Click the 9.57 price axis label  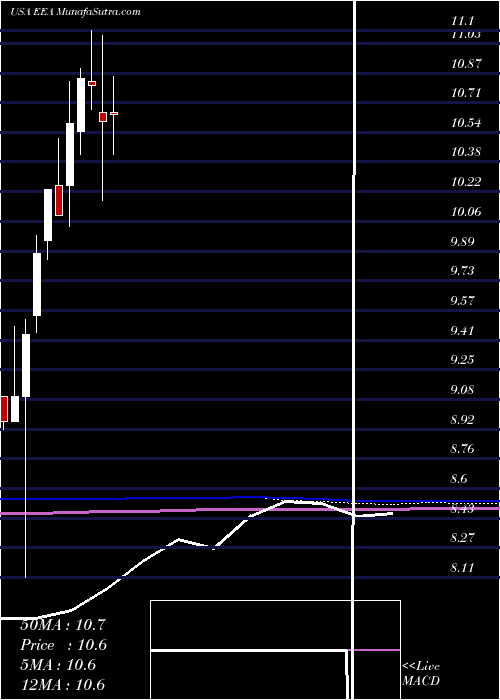(462, 300)
